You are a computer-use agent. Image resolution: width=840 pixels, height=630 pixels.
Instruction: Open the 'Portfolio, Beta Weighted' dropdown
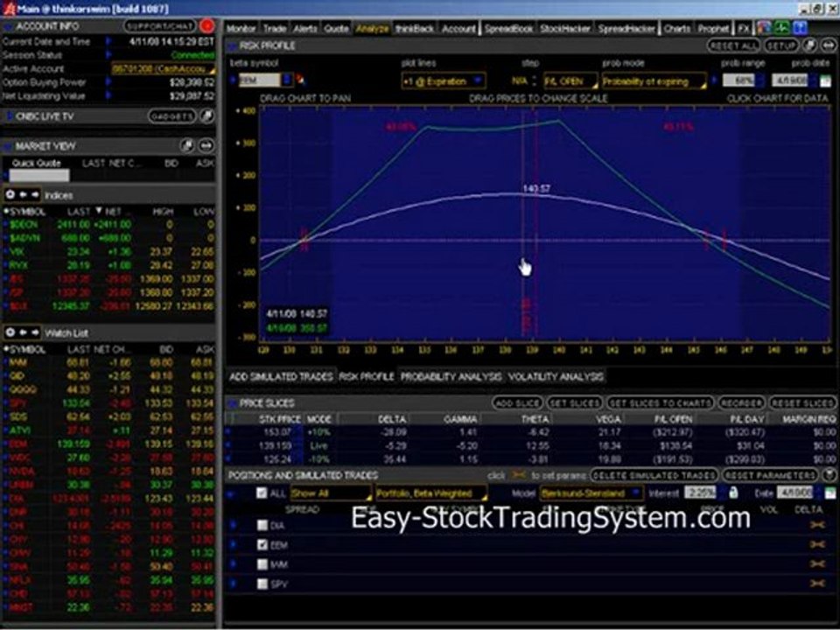tap(430, 493)
